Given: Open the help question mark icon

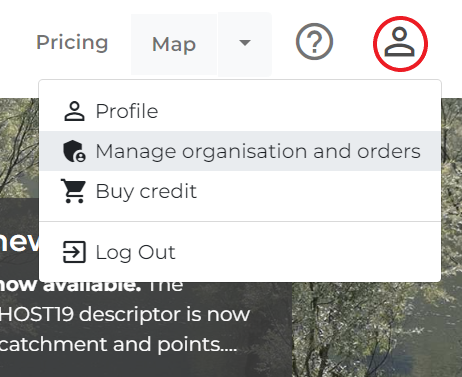Looking at the screenshot, I should tap(314, 42).
